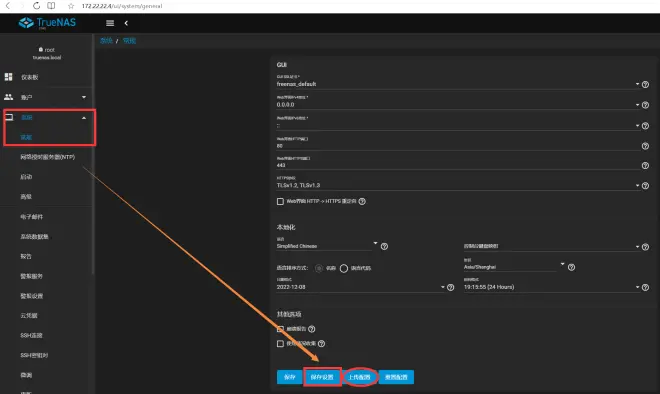Viewport: 660px width, 394px height.
Task: Open help for Simplified Chinese language field
Action: (384, 247)
